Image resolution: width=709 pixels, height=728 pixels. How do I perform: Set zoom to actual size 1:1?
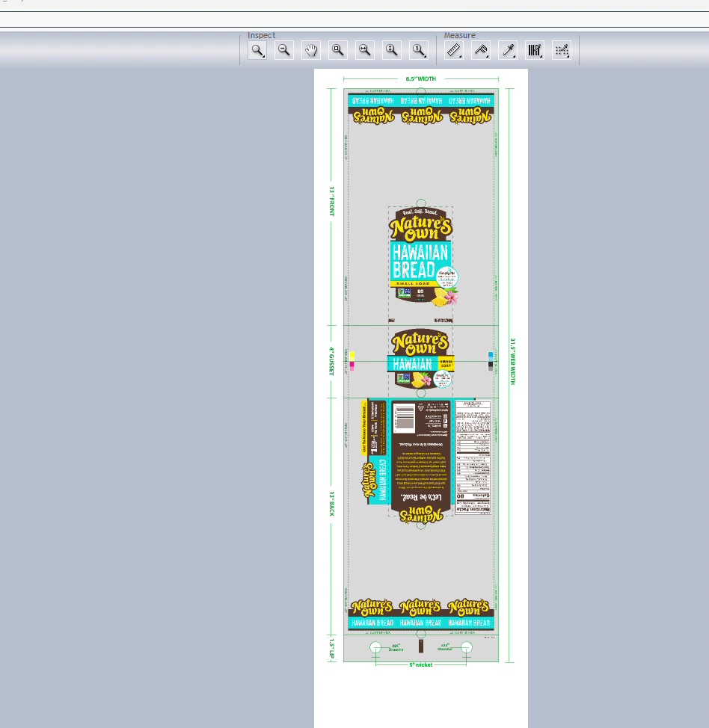419,50
